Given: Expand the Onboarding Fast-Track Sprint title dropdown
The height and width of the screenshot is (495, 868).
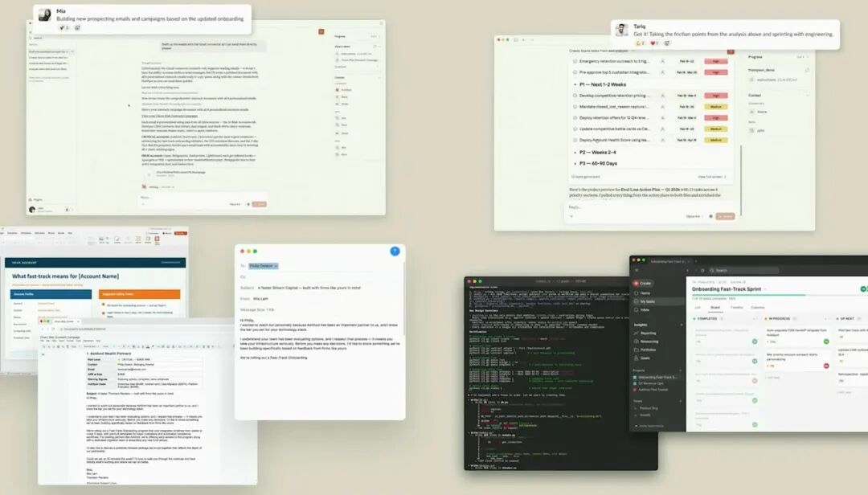Looking at the screenshot, I should pos(766,289).
